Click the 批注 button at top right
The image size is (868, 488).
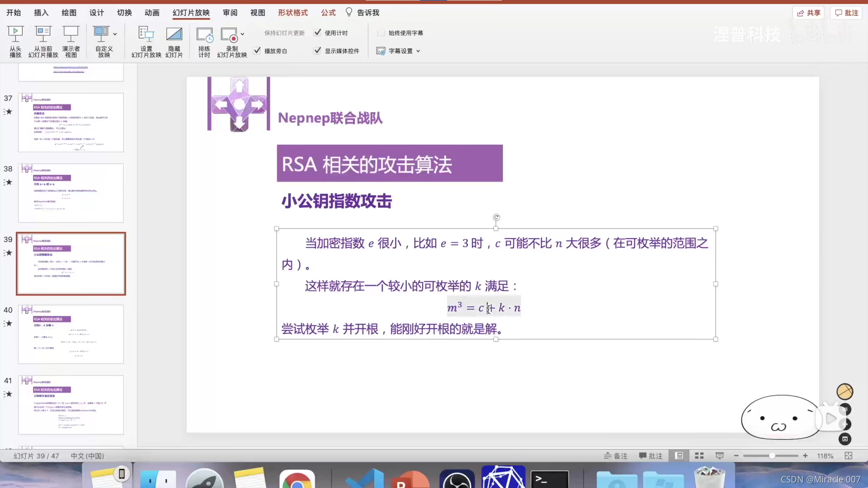click(x=846, y=13)
